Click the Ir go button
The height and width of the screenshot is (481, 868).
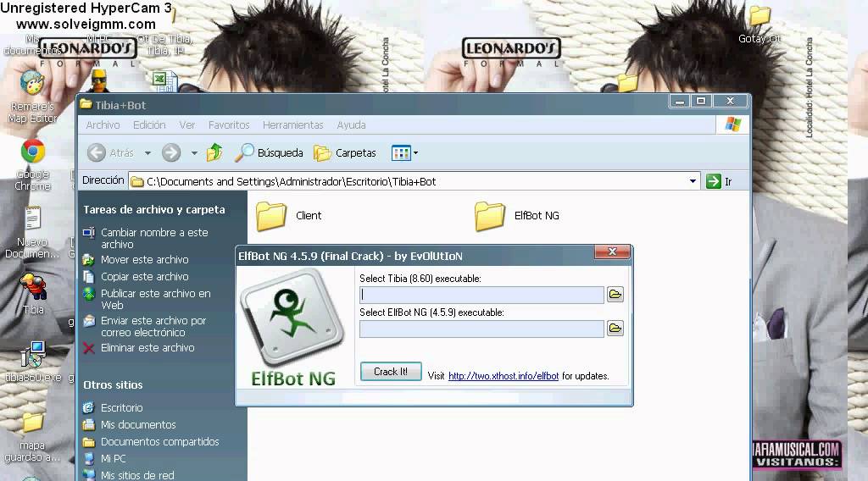(719, 181)
